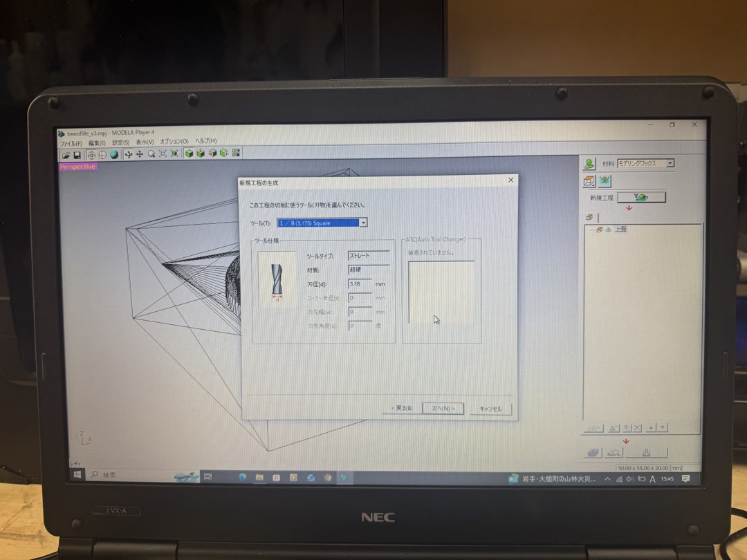747x560 pixels.
Task: Activate the pan (four-arrow move) tool
Action: tap(140, 154)
